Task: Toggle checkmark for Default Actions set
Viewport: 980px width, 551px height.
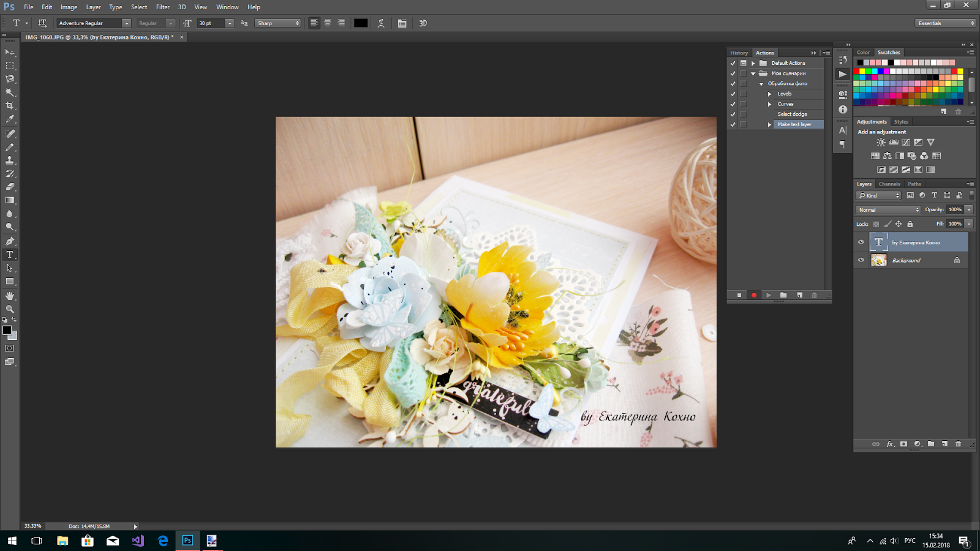Action: coord(733,63)
